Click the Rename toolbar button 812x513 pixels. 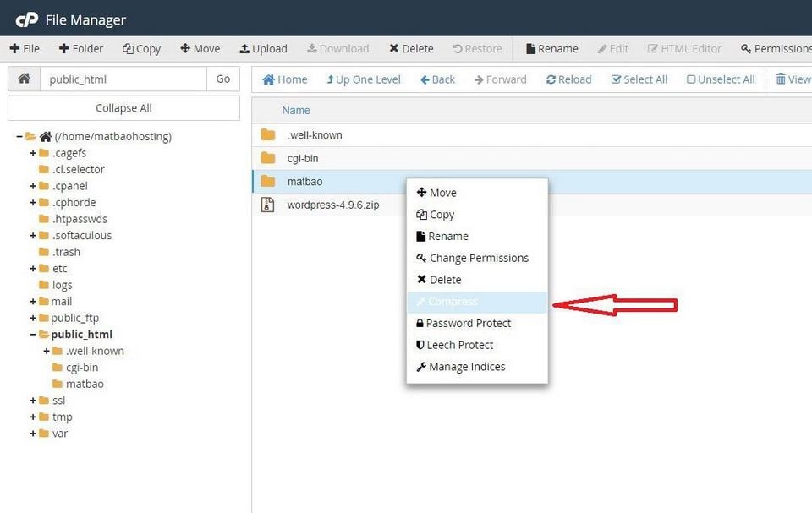552,49
